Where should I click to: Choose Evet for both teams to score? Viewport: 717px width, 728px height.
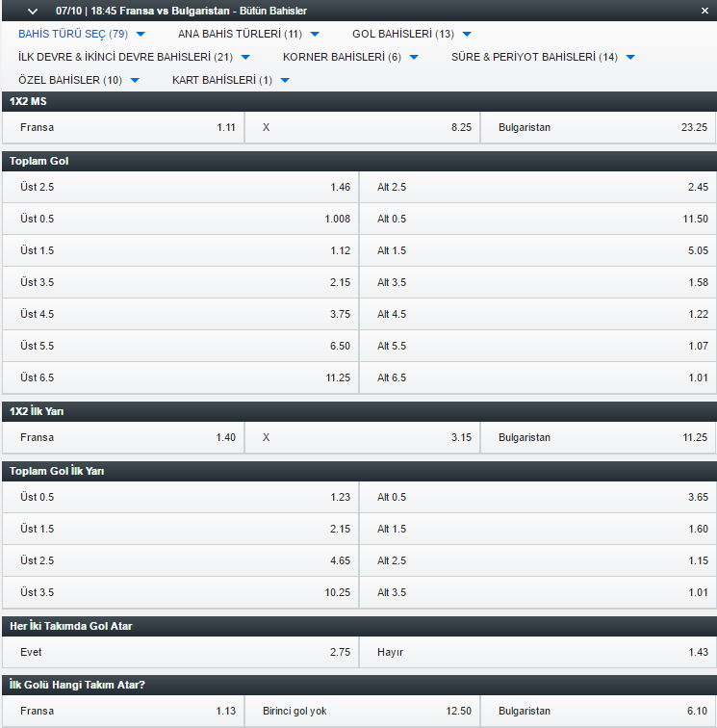coord(180,652)
